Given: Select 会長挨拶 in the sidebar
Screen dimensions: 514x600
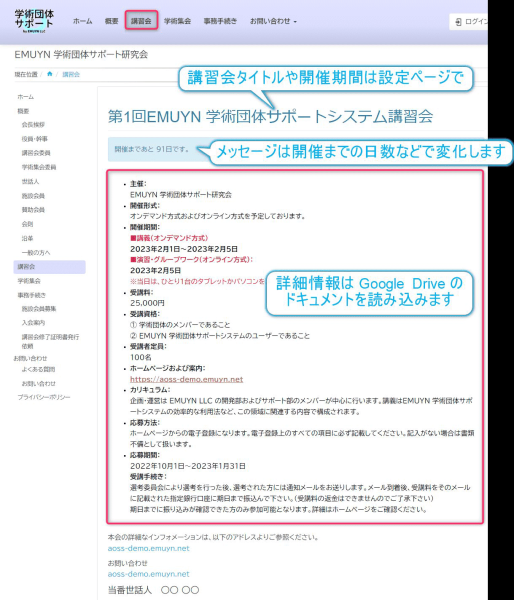Looking at the screenshot, I should click(x=33, y=125).
